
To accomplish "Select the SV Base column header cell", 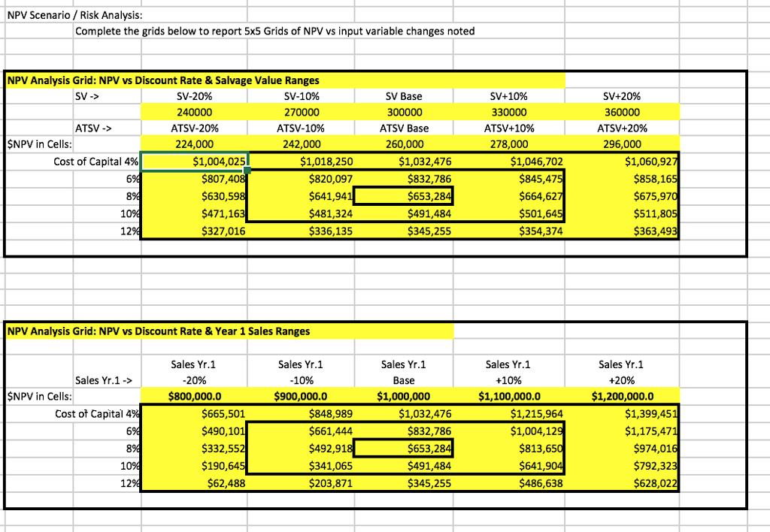I will (403, 96).
